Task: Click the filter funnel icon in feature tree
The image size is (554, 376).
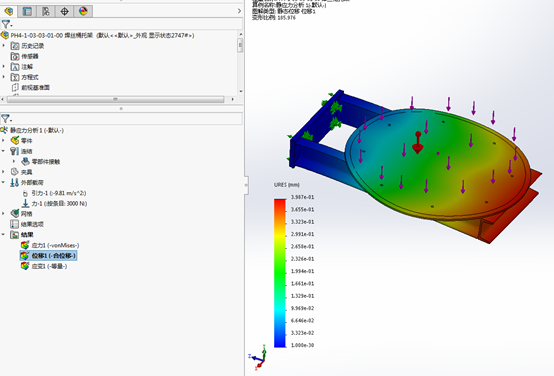Action: 6,24
